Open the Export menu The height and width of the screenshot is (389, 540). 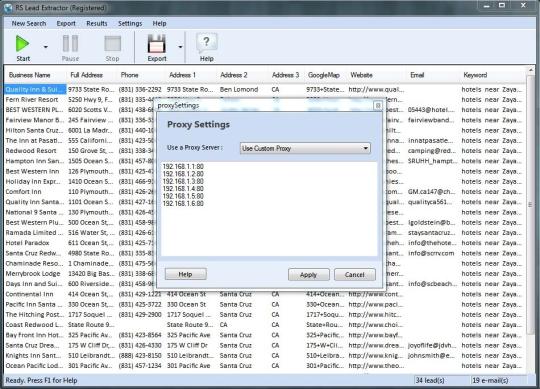[x=66, y=23]
